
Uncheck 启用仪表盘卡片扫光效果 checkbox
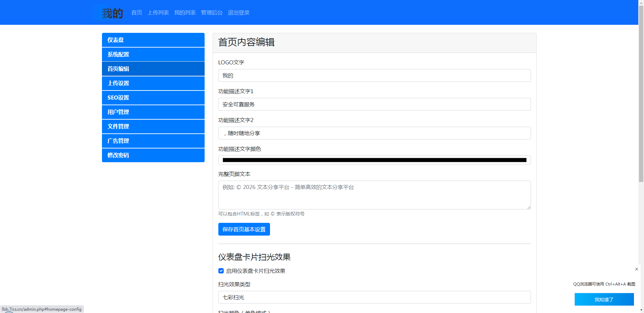pyautogui.click(x=221, y=271)
